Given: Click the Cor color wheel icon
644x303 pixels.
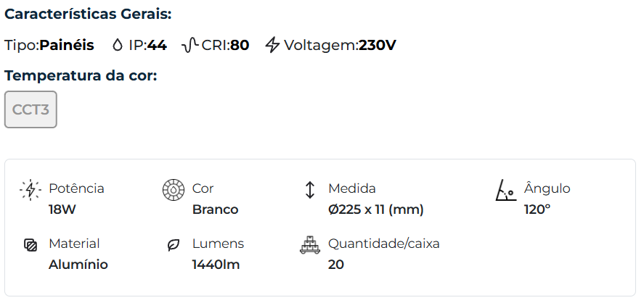Looking at the screenshot, I should coord(174,190).
